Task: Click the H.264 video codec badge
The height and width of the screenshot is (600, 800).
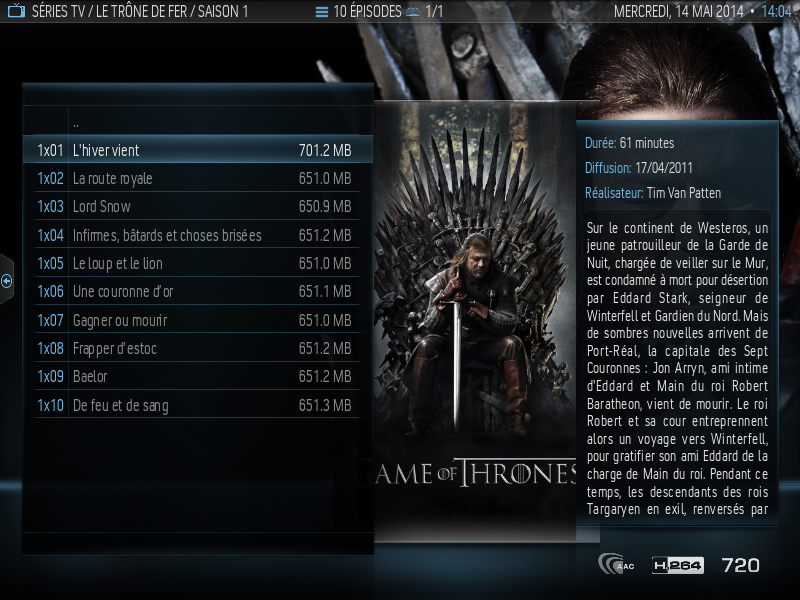Action: (678, 565)
